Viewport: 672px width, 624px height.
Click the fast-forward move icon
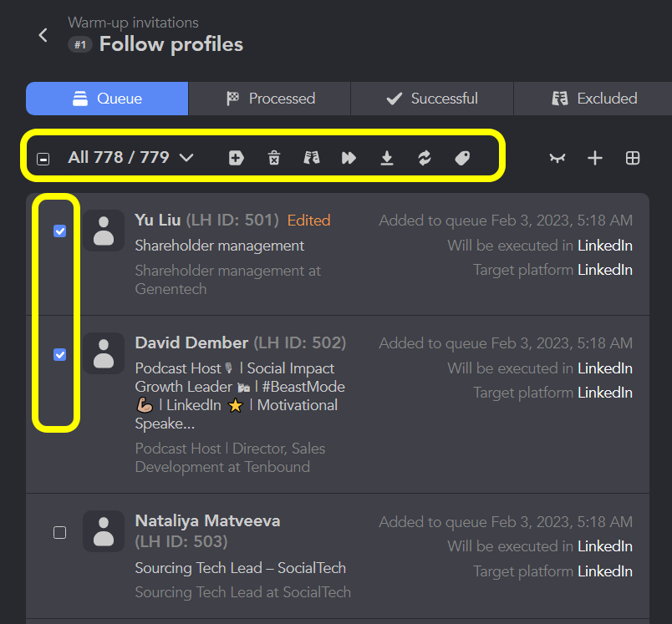[349, 158]
